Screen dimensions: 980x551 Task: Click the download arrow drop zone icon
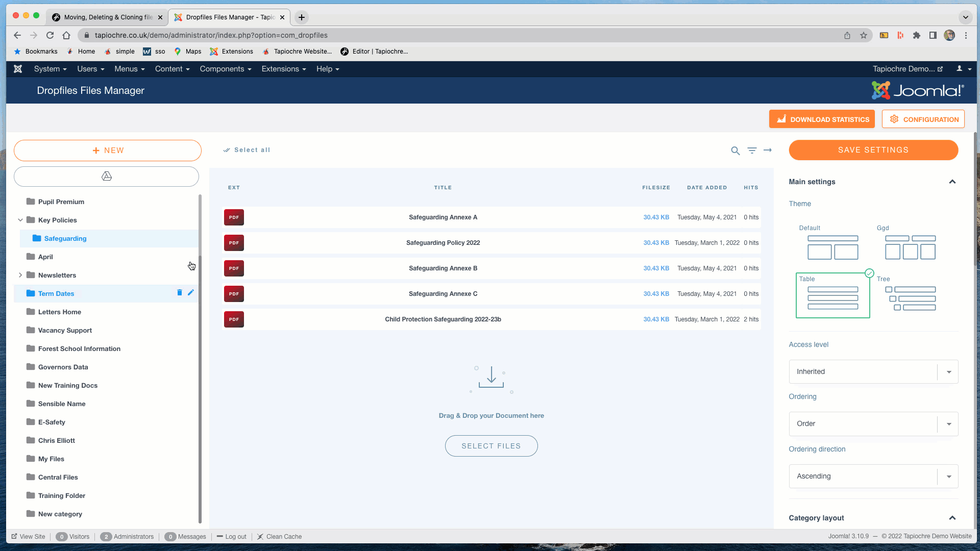pyautogui.click(x=491, y=379)
